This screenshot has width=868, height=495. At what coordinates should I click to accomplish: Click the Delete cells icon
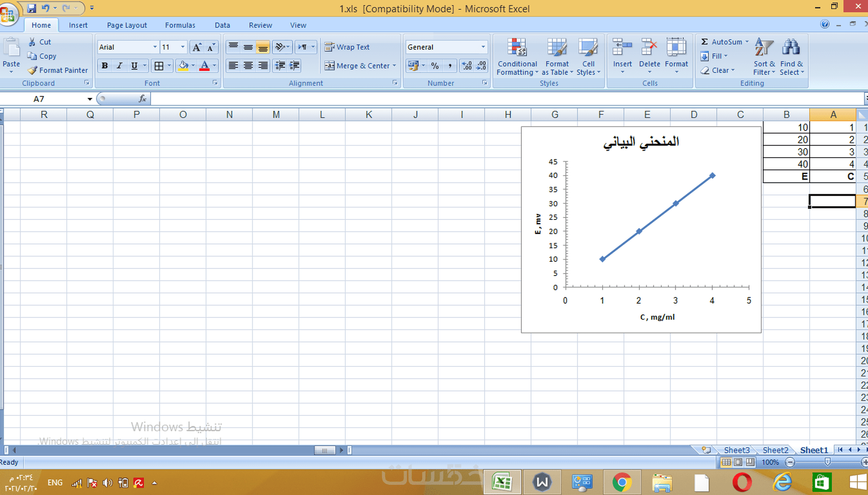[x=649, y=47]
